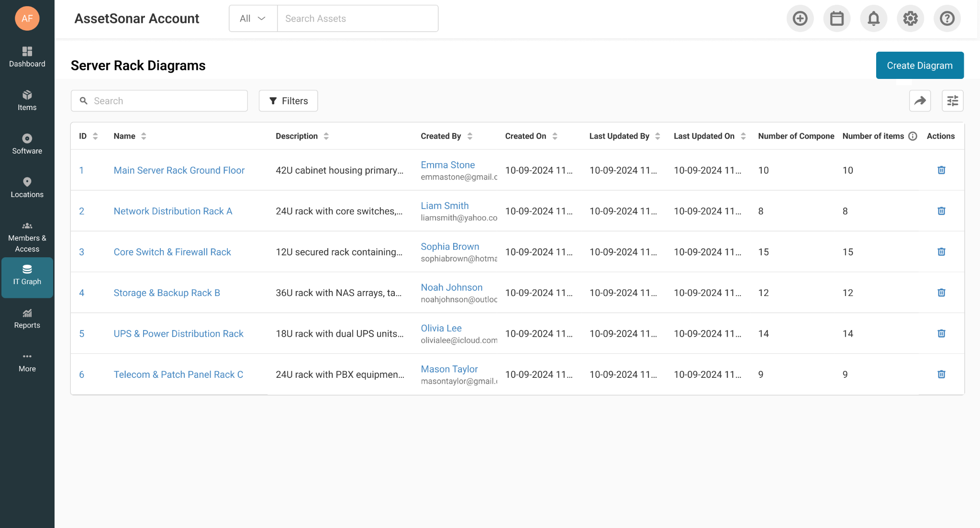Open Members & Access section
980x528 pixels.
coord(27,236)
